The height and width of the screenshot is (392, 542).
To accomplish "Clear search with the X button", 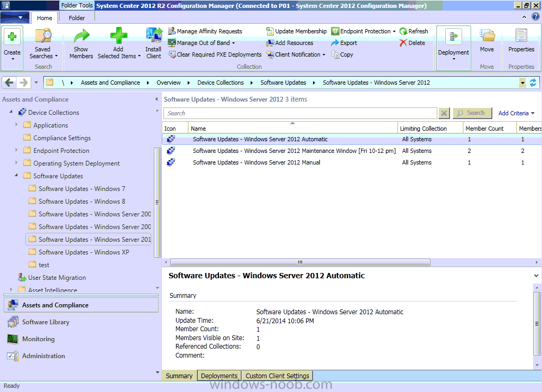I will click(444, 113).
